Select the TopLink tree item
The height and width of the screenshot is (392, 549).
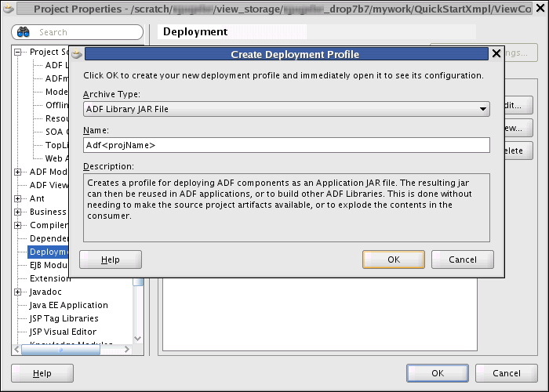pyautogui.click(x=57, y=145)
